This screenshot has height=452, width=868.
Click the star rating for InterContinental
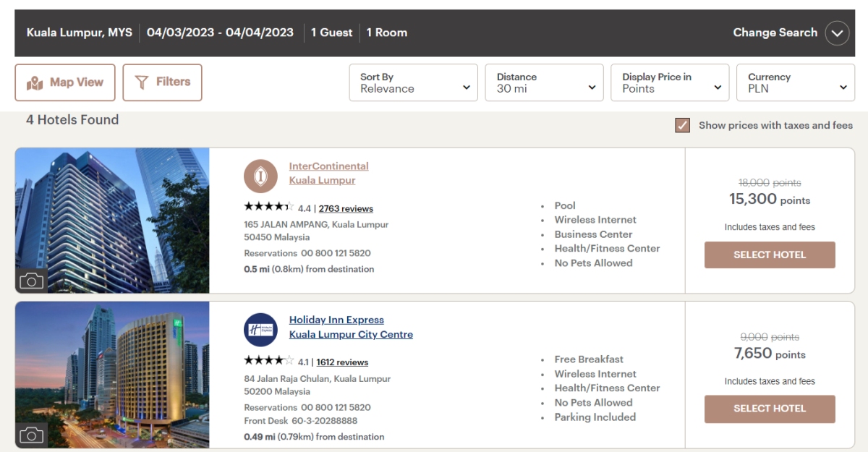(x=268, y=207)
